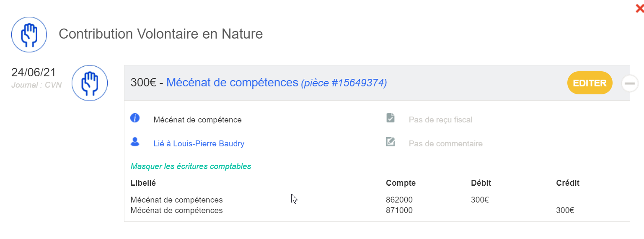
Task: Select account number 862000
Action: tap(399, 200)
